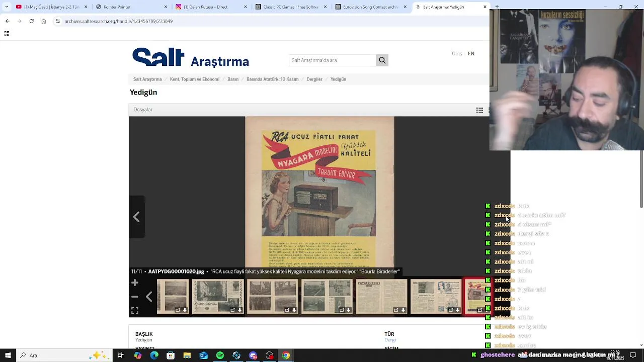
Task: Focus the Salt Araştırma'da ara search field
Action: [333, 60]
